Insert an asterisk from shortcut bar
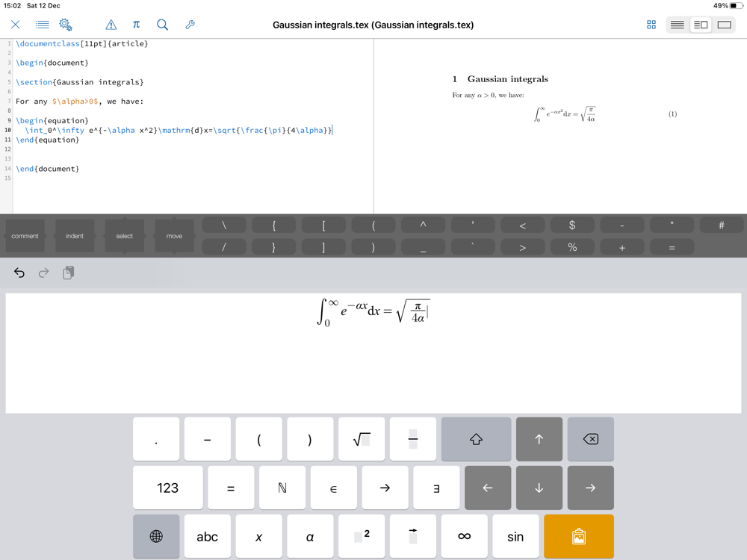Screen dimensions: 747x560 672,225
